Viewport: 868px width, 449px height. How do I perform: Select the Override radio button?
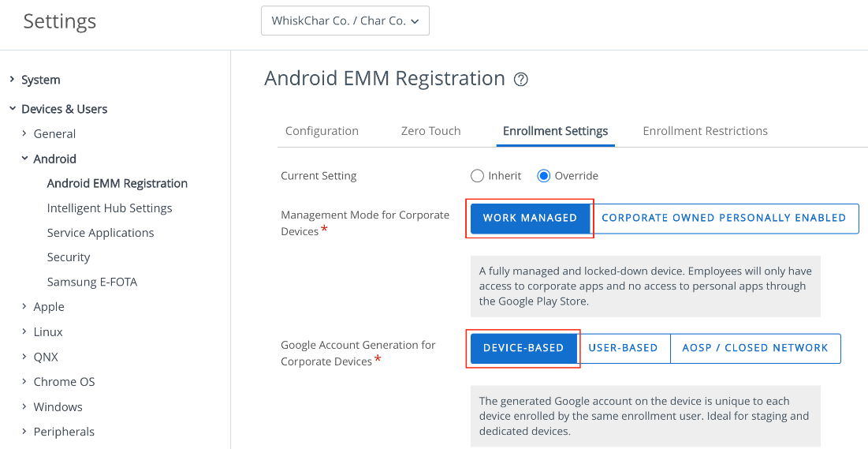click(x=543, y=176)
